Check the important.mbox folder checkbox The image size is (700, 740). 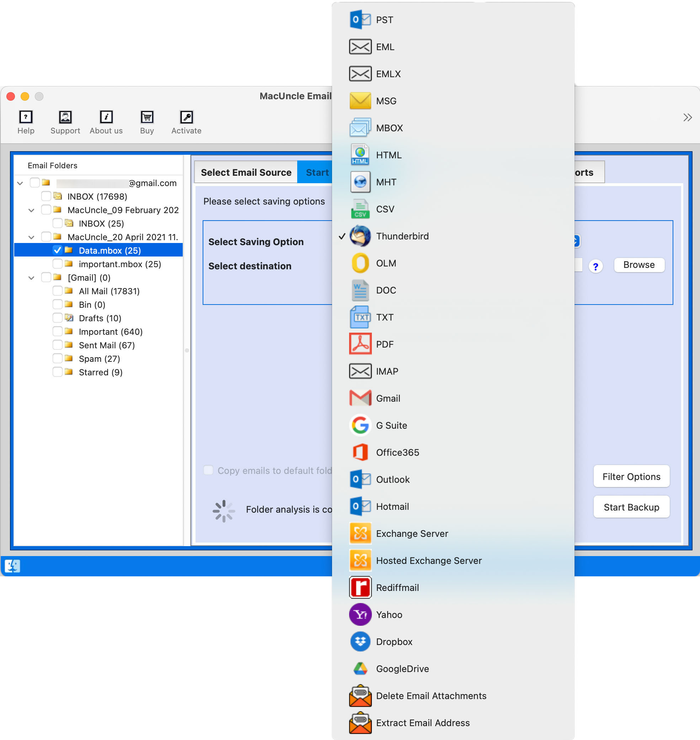(x=58, y=264)
